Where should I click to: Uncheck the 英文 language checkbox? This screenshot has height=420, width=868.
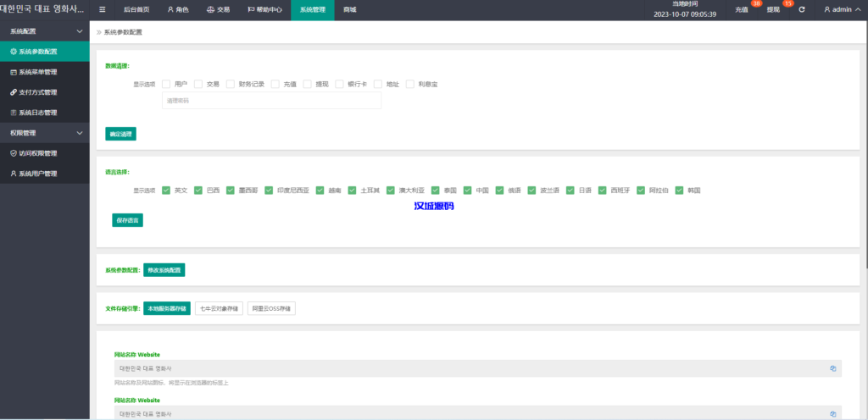(166, 191)
